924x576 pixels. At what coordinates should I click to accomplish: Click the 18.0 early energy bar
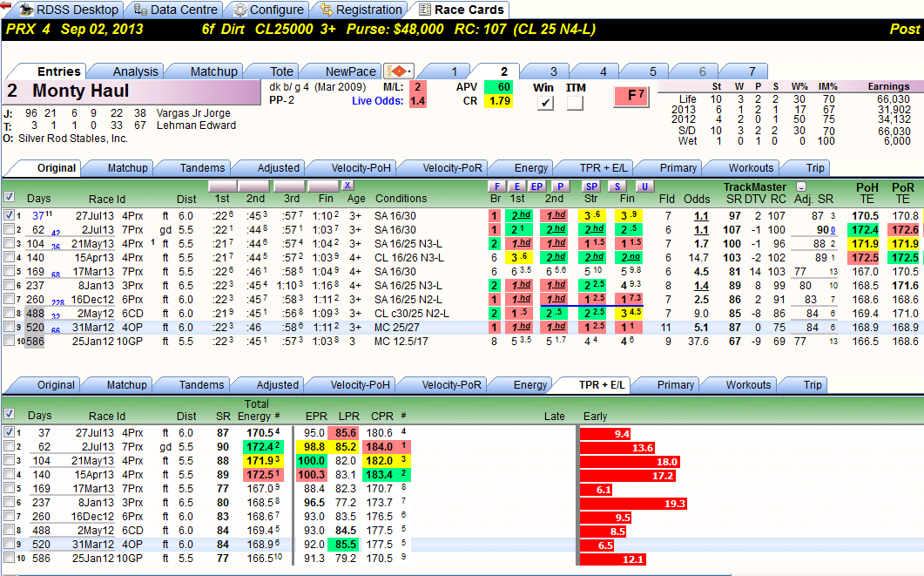630,462
